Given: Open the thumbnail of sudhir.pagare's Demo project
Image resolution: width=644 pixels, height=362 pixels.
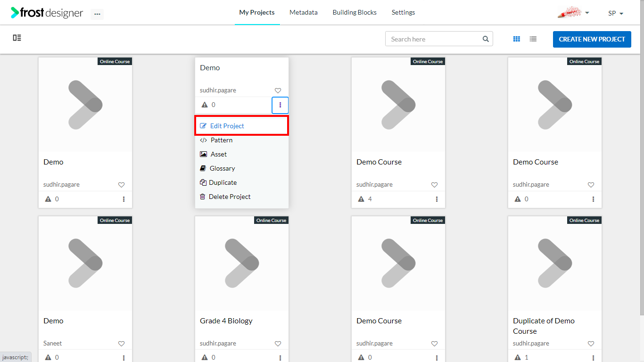Looking at the screenshot, I should [85, 105].
